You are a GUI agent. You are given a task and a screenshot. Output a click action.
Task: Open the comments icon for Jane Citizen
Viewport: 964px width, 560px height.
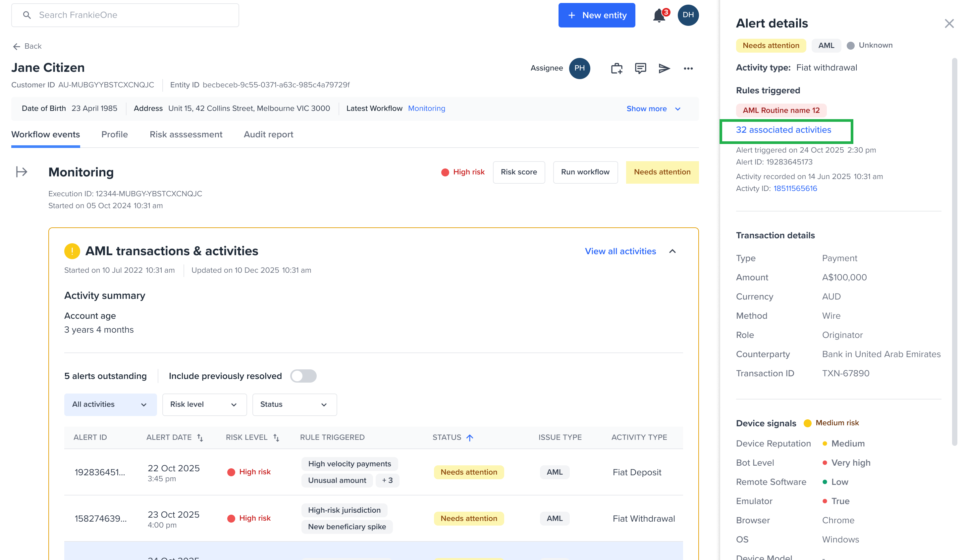640,68
